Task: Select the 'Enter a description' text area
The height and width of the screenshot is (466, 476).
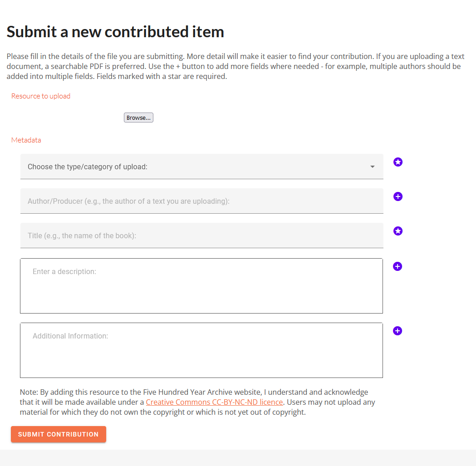Action: 201,286
